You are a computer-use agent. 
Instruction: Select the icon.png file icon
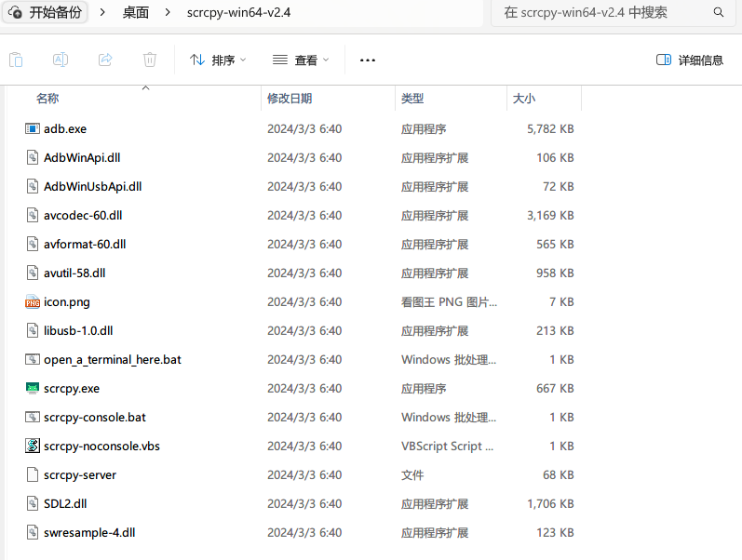click(x=33, y=302)
